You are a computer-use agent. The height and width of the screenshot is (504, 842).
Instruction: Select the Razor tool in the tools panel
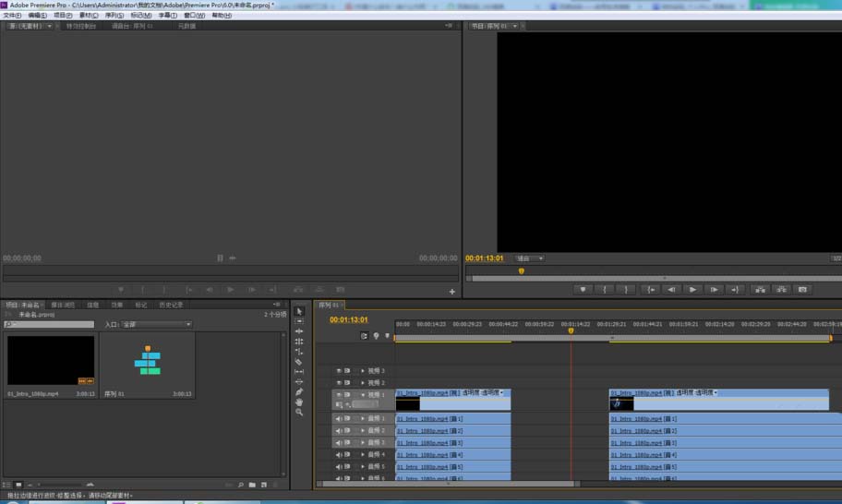pyautogui.click(x=298, y=362)
